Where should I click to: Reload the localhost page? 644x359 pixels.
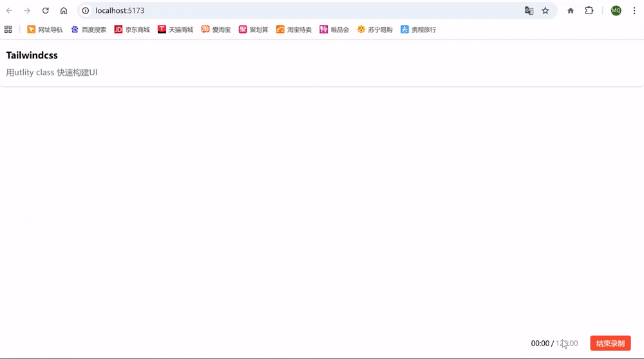click(x=46, y=11)
